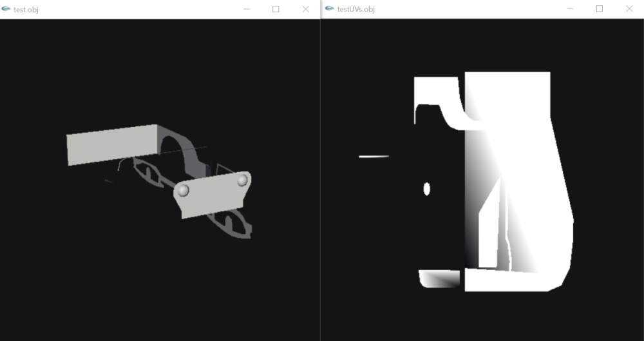Click the app icon in test.obj title bar
This screenshot has width=644, height=341.
click(6, 8)
